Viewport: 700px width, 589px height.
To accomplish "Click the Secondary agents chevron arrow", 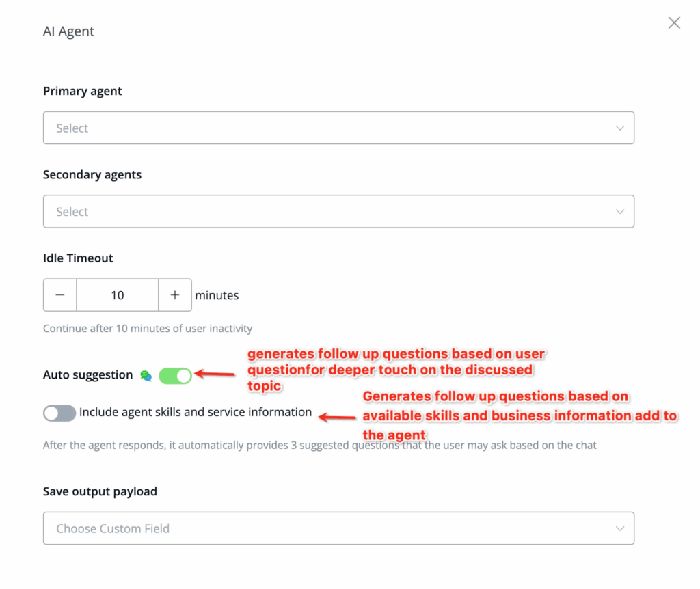I will (620, 212).
